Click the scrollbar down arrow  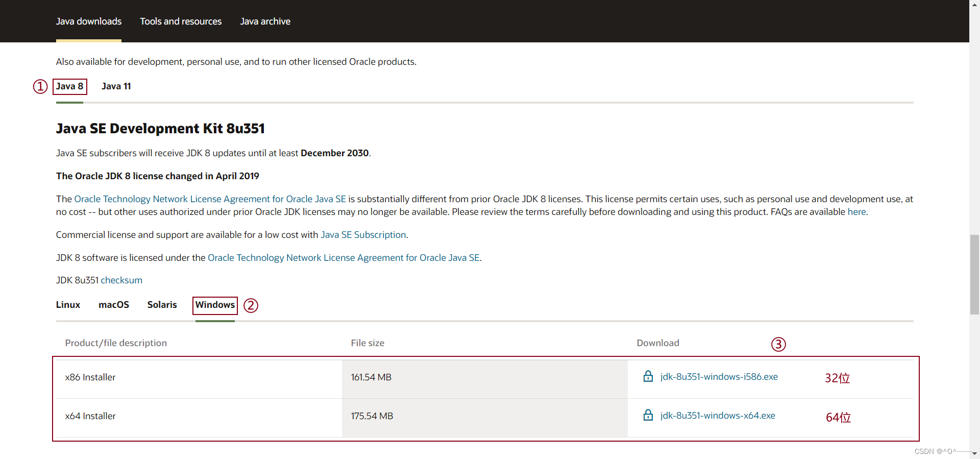pos(974,453)
